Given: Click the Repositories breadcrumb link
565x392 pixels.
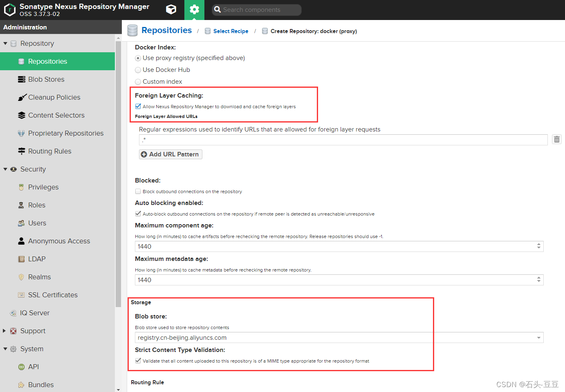Looking at the screenshot, I should pos(166,30).
